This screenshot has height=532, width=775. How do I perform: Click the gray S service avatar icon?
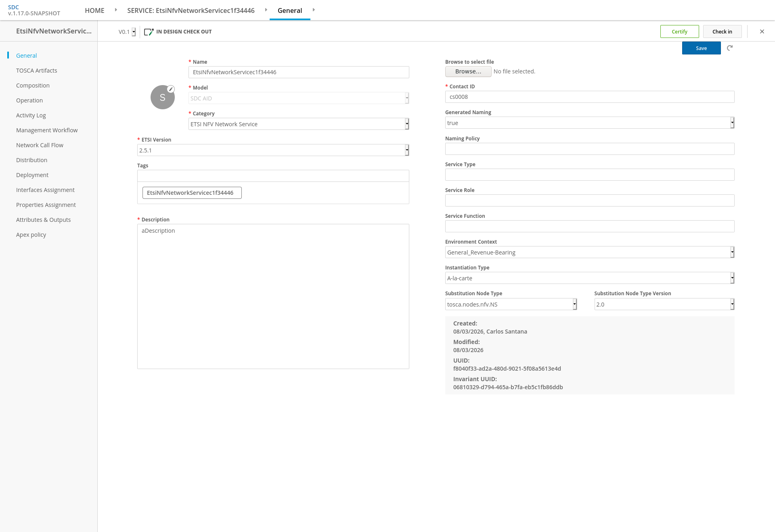[163, 97]
